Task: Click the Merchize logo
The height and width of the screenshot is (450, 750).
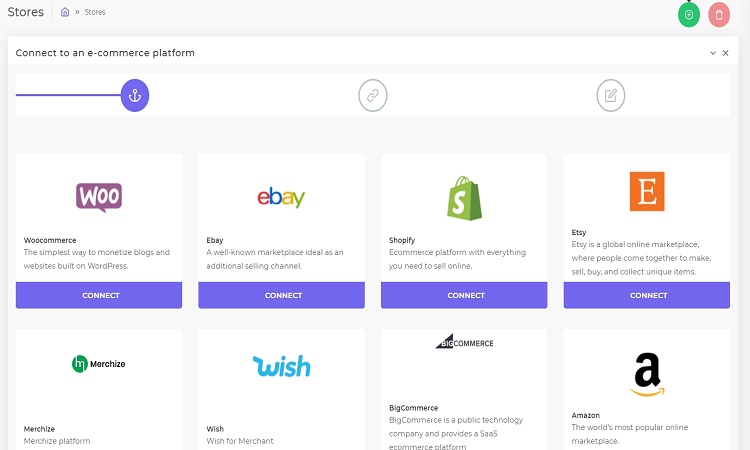Action: (x=99, y=364)
